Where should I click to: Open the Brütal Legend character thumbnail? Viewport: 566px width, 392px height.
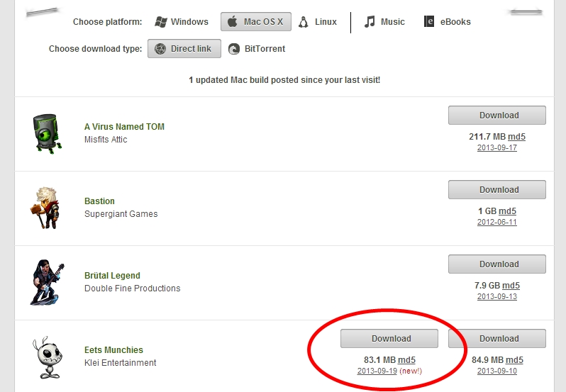coord(48,282)
